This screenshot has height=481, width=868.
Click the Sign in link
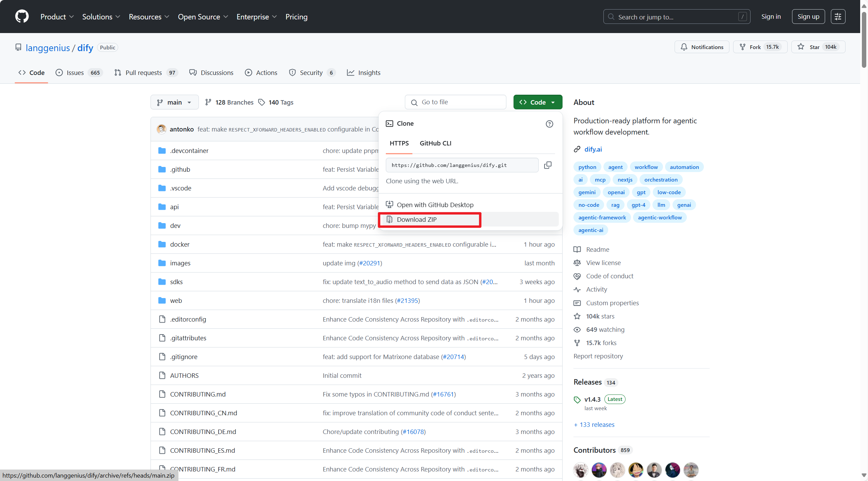pyautogui.click(x=771, y=17)
